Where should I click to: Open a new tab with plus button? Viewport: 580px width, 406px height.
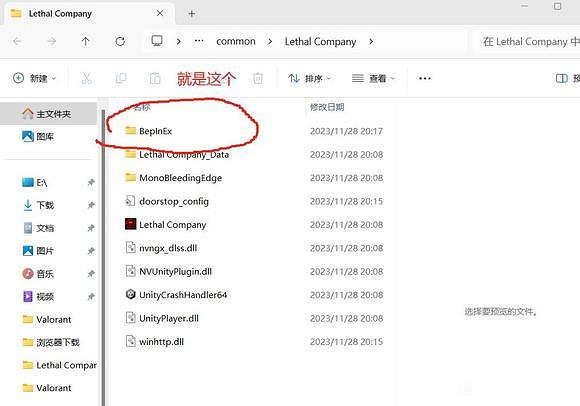coord(192,14)
